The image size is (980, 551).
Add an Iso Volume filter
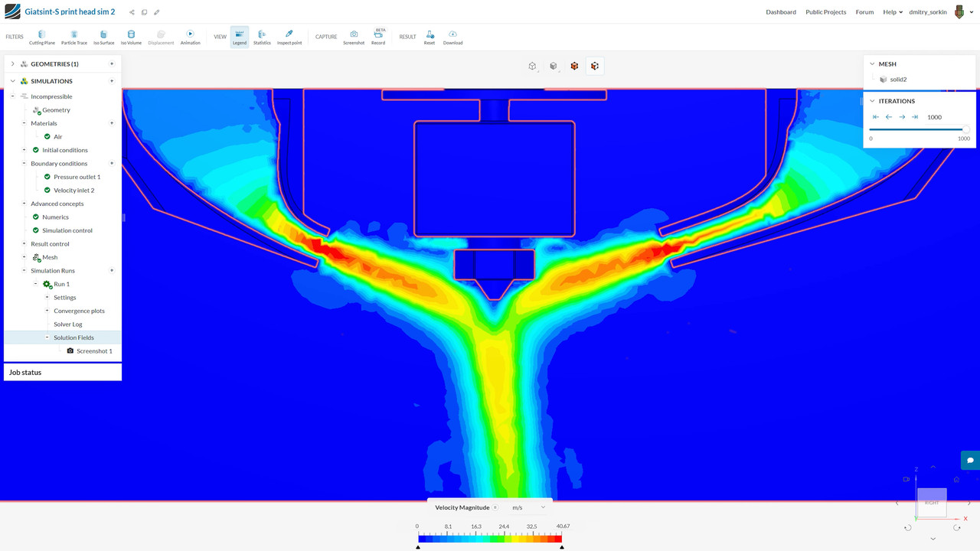point(131,37)
